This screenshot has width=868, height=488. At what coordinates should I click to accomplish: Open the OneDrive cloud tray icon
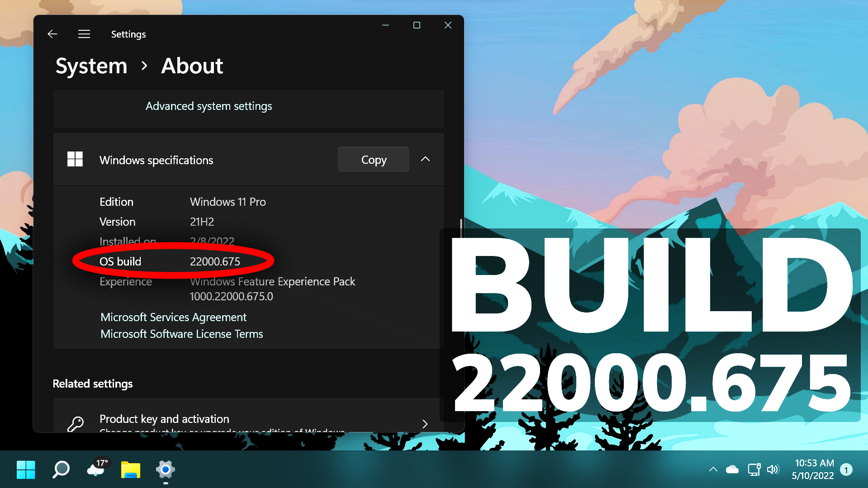click(732, 469)
